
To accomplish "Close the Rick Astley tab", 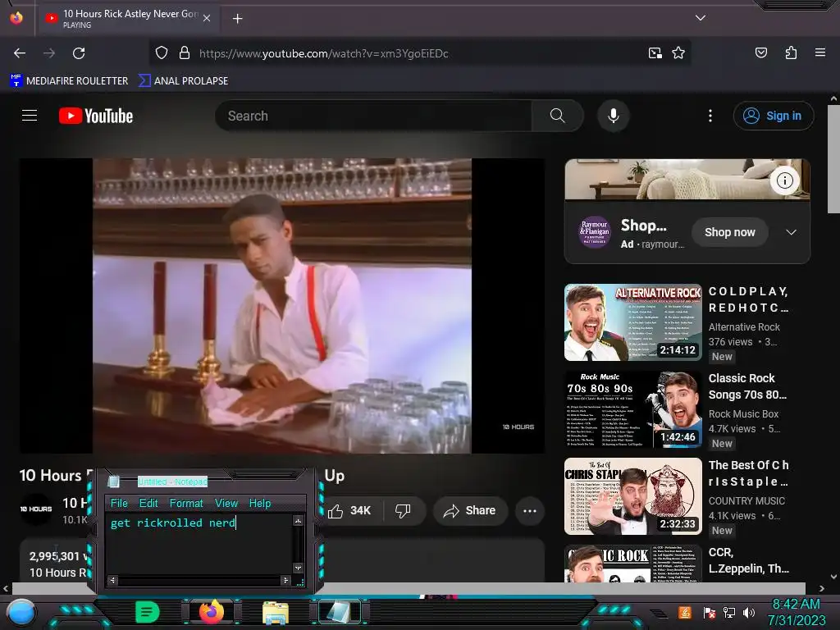I will 207,18.
